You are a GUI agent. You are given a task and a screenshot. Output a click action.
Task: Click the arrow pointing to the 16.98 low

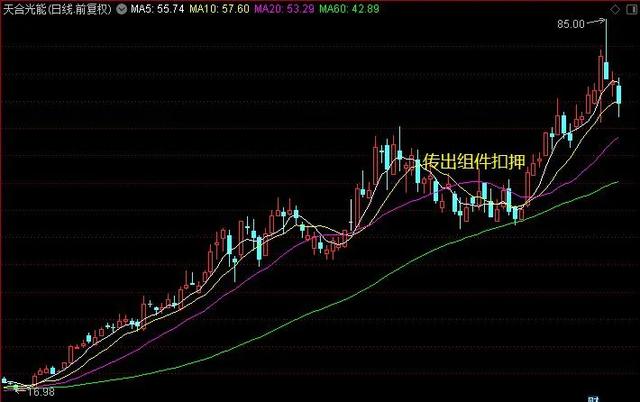pyautogui.click(x=20, y=390)
